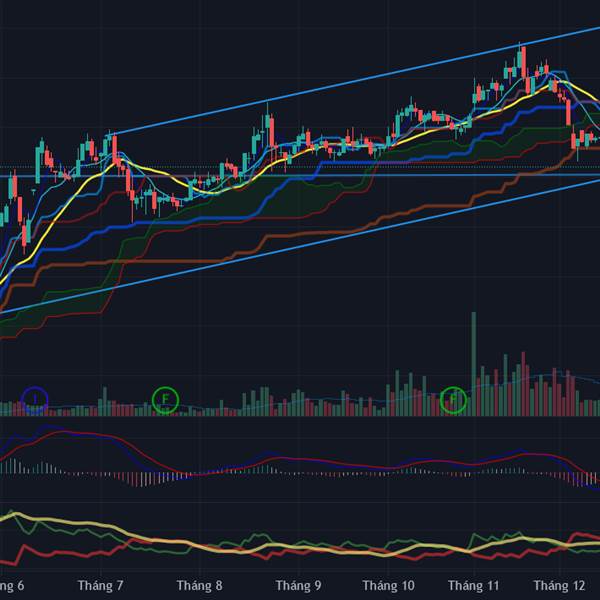Click the Tháng 9 time axis label
Screen dimensions: 600x600
(x=298, y=585)
